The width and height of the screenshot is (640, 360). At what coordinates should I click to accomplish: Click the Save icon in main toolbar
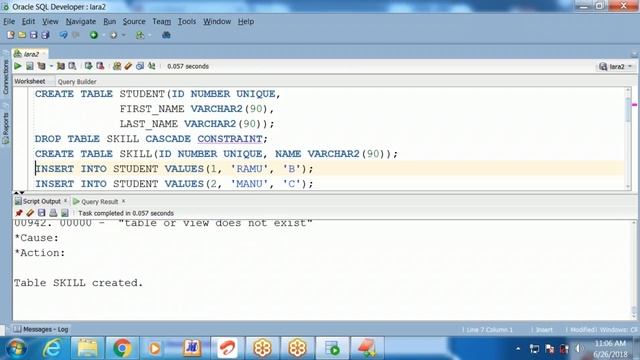coord(33,35)
